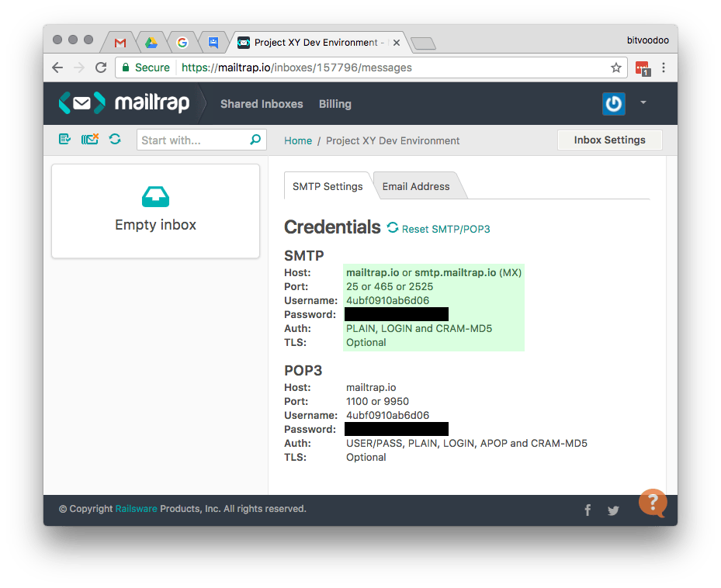Refresh the inbox message list

point(115,139)
